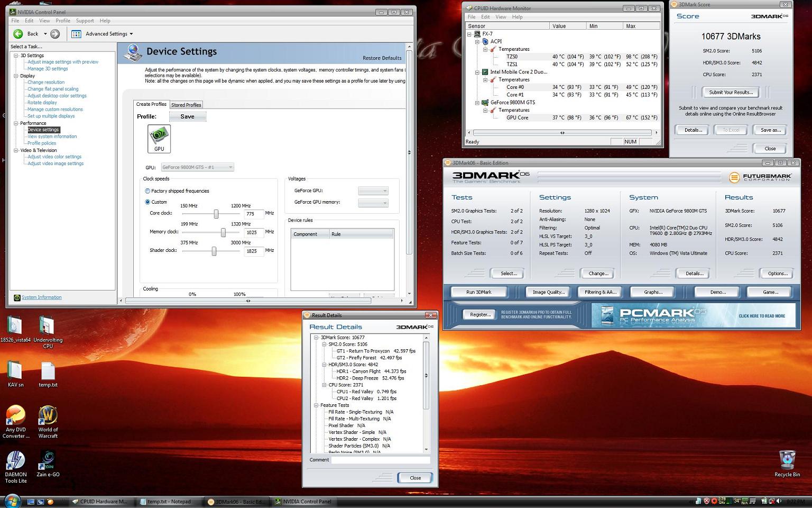Click Switch between windows quick launch icon
This screenshot has height=508, width=812.
(40, 502)
